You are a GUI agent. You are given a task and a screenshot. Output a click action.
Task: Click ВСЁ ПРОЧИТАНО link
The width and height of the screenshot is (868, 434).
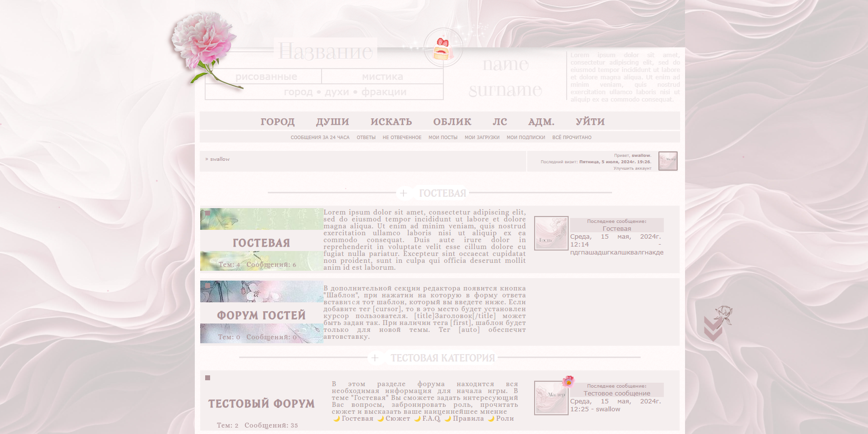(x=572, y=138)
